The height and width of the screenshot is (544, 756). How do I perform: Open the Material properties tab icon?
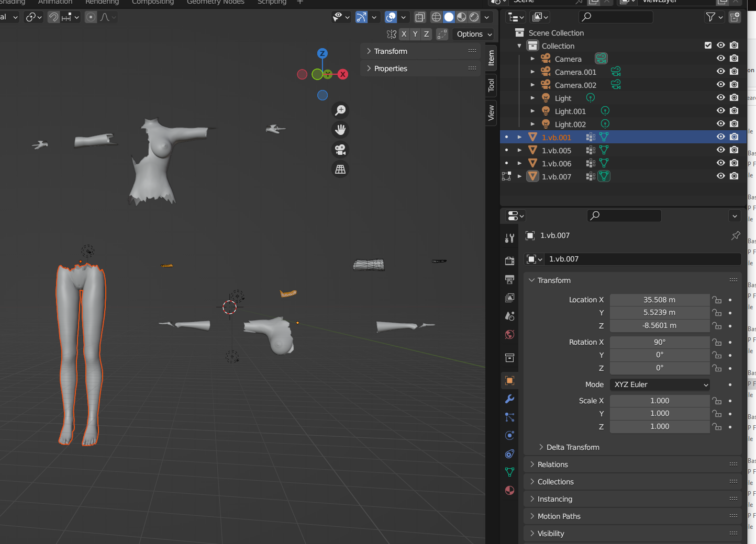[x=509, y=490]
